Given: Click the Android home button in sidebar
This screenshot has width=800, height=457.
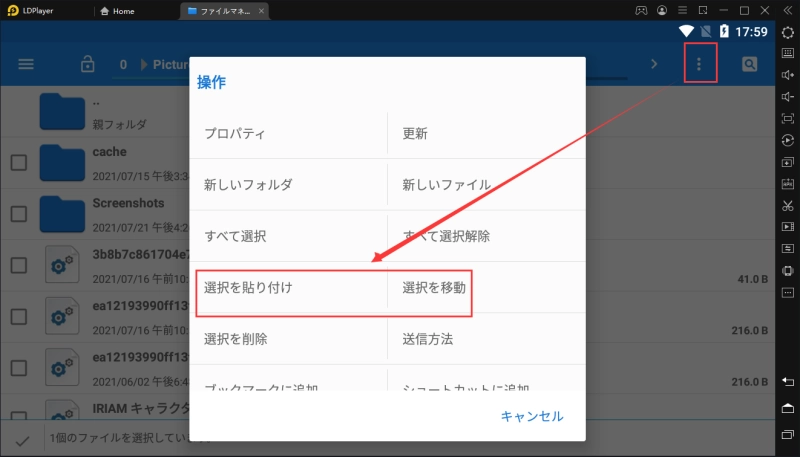Looking at the screenshot, I should 788,408.
